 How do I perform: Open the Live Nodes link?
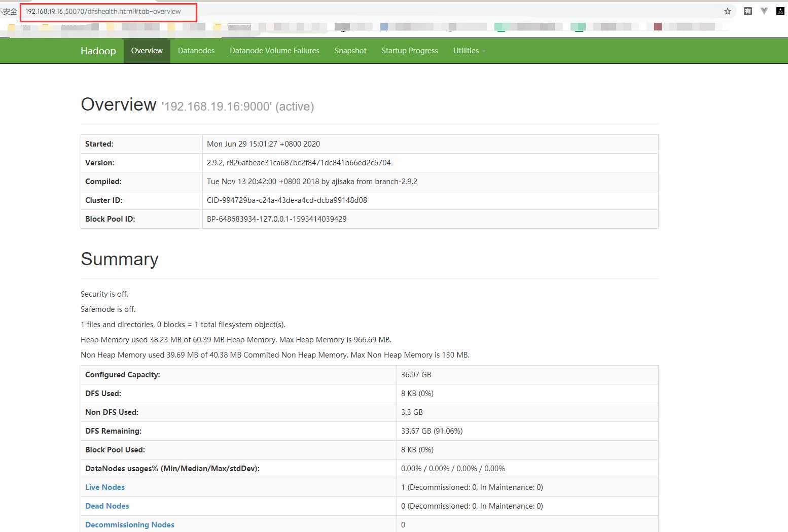point(105,487)
